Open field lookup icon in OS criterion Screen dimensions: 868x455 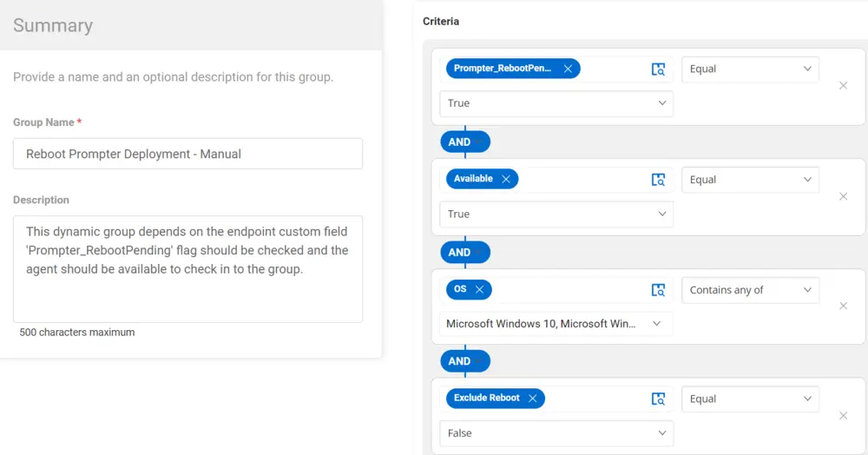[658, 290]
